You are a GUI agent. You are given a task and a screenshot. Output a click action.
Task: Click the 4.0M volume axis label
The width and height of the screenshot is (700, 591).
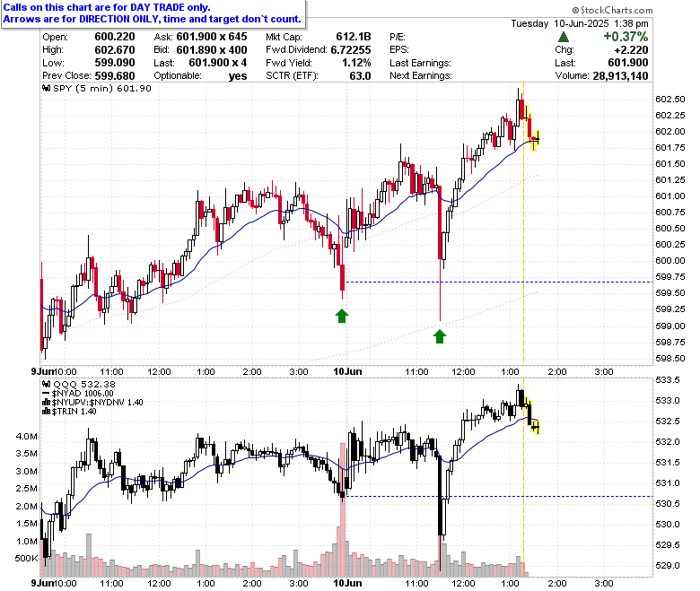click(x=26, y=436)
